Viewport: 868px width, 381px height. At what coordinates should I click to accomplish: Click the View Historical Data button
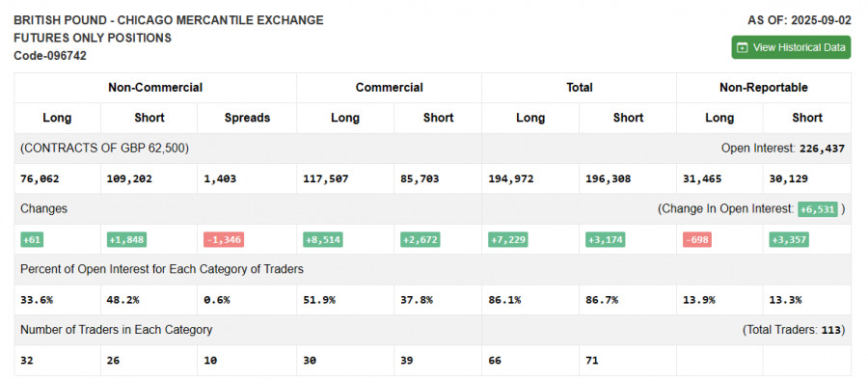[791, 47]
